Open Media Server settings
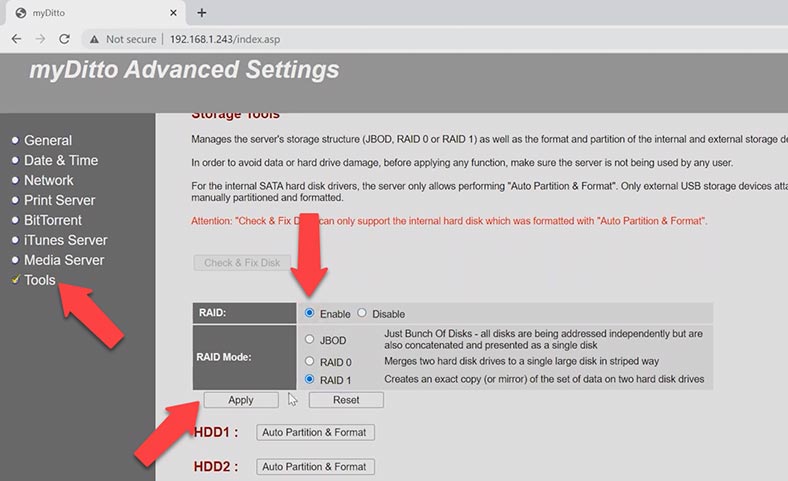Image resolution: width=788 pixels, height=481 pixels. pyautogui.click(x=64, y=260)
